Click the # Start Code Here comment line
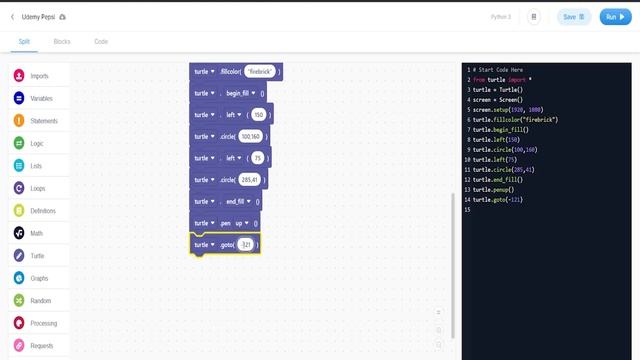 (498, 70)
